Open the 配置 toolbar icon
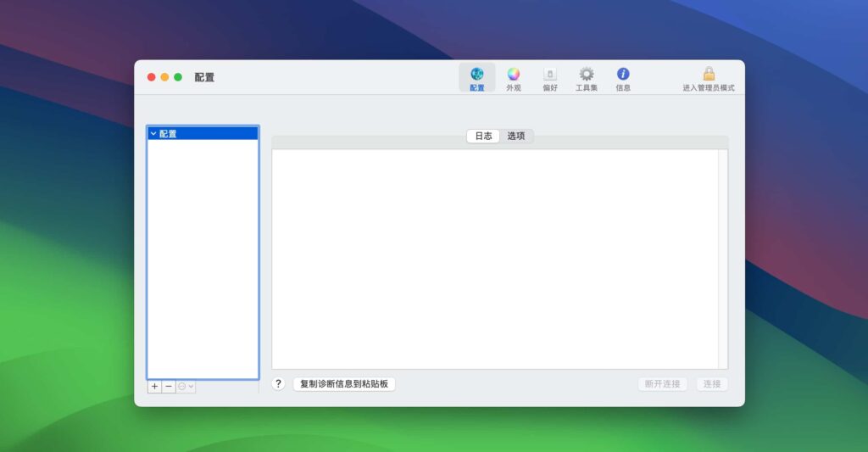The height and width of the screenshot is (452, 868). coord(476,77)
